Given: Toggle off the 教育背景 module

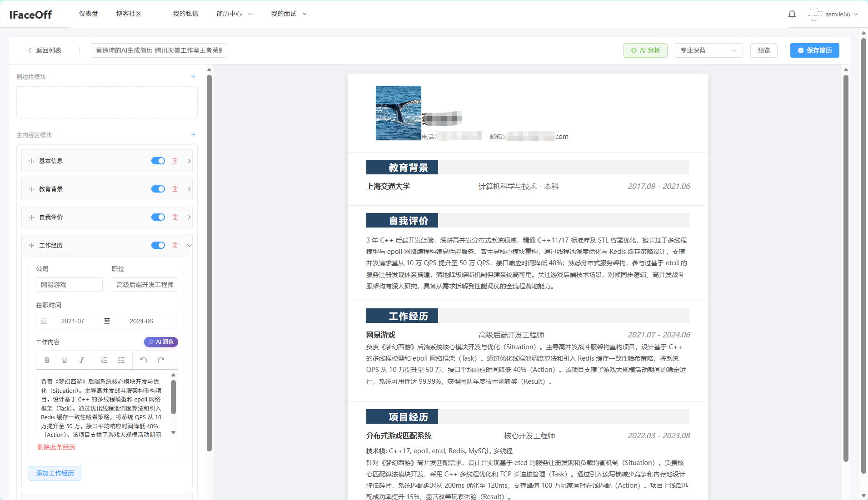Looking at the screenshot, I should pyautogui.click(x=158, y=188).
